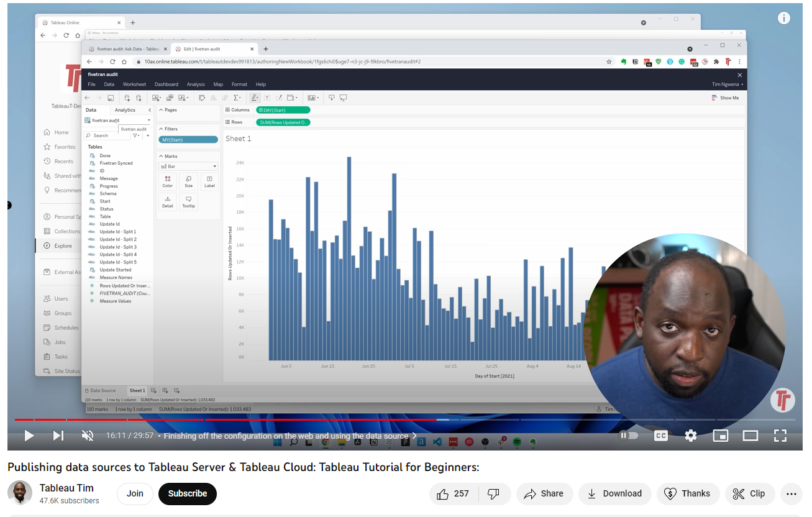This screenshot has width=812, height=517.
Task: Unmute the video volume
Action: coord(88,436)
